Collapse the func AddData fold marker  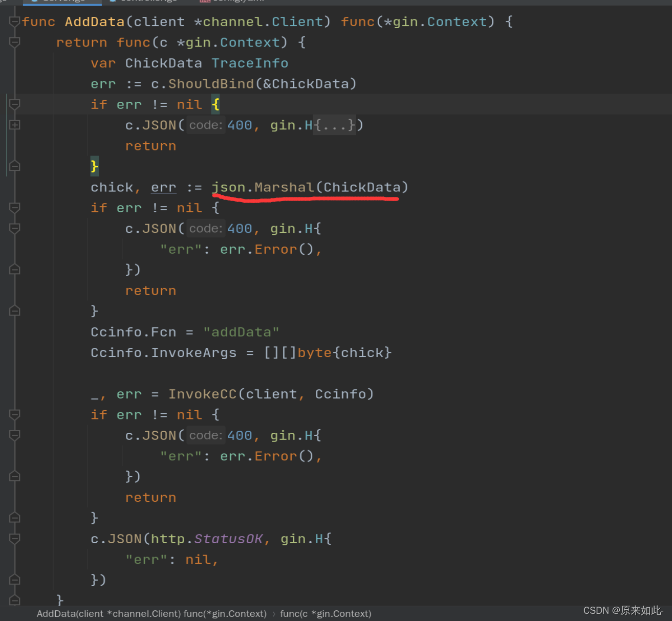[x=15, y=21]
